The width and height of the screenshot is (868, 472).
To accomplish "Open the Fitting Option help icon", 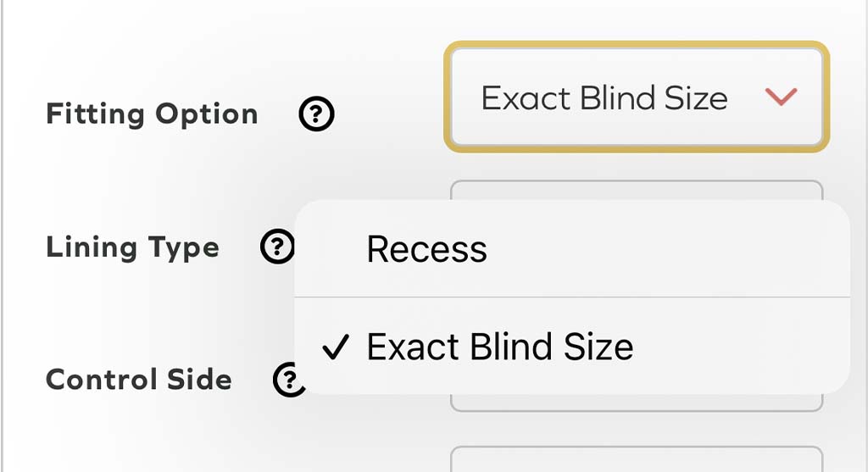I will click(316, 114).
